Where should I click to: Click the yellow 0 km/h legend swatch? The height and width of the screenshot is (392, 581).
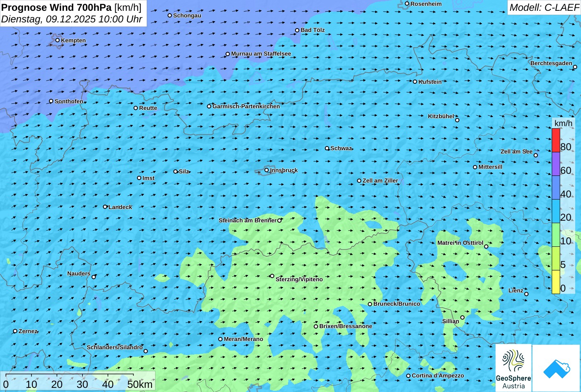(x=556, y=282)
